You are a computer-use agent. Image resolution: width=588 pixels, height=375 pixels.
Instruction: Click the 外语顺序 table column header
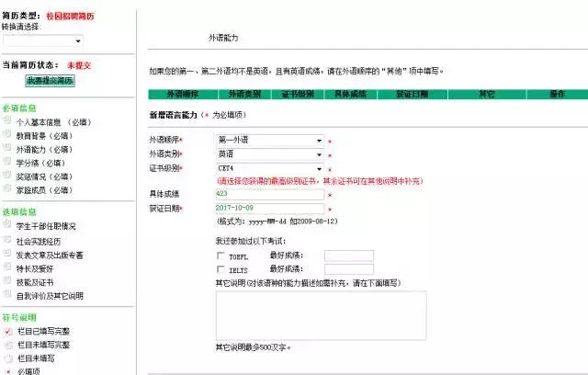coord(183,94)
